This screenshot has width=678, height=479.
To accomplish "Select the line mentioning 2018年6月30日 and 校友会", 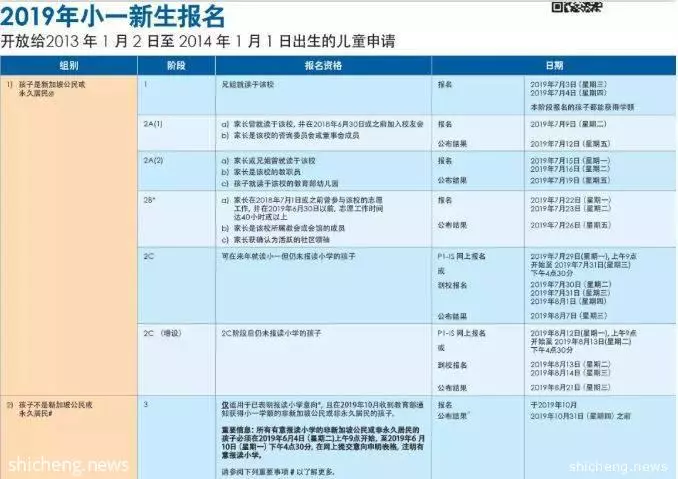I will pos(323,124).
